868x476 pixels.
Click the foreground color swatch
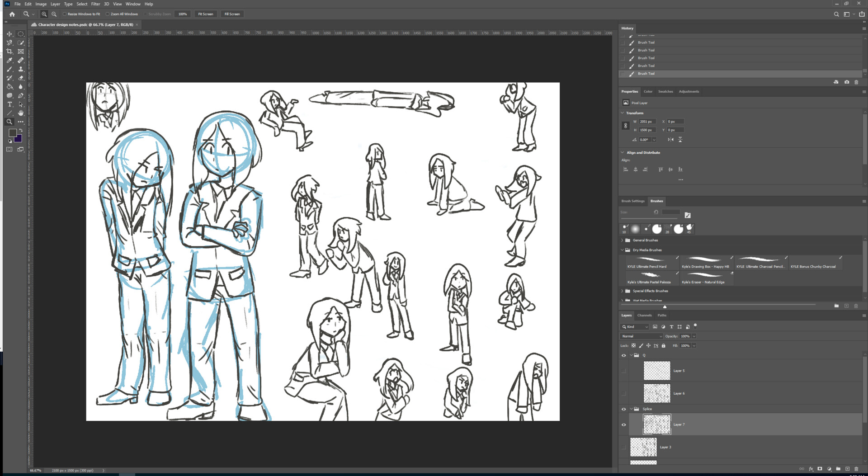click(13, 132)
